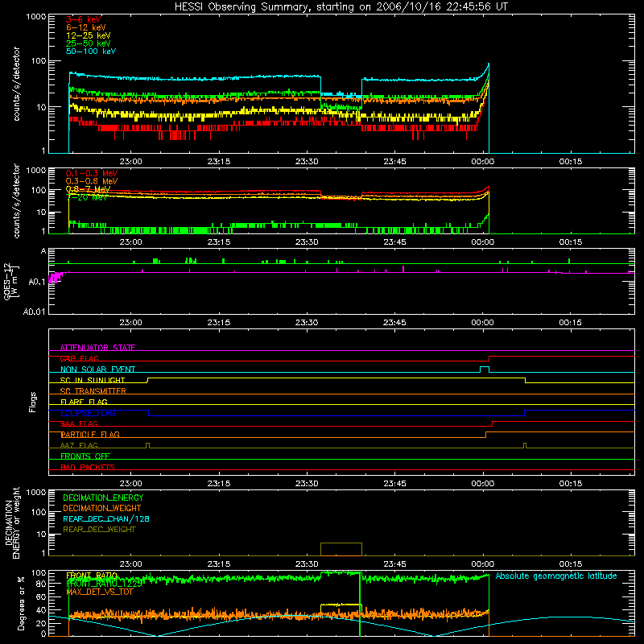Viewport: 644px width, 644px height.
Task: Click the "100" tick on the decimation panel axis
Action: click(39, 512)
